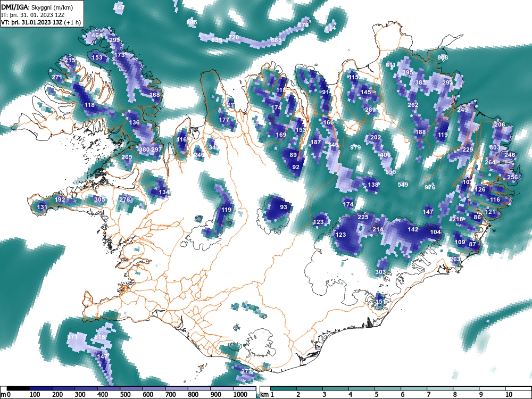
Task: Click visibility value 256 in the Eastfjords
Action: click(x=512, y=177)
